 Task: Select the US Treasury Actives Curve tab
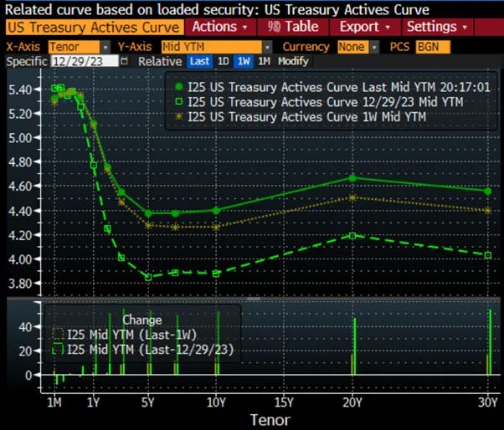coord(95,27)
